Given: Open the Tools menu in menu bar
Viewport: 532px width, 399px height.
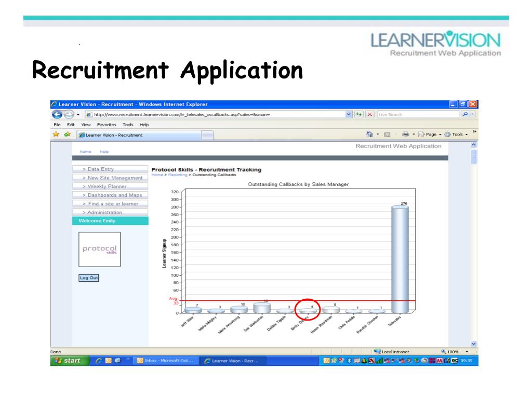Looking at the screenshot, I should click(x=128, y=125).
